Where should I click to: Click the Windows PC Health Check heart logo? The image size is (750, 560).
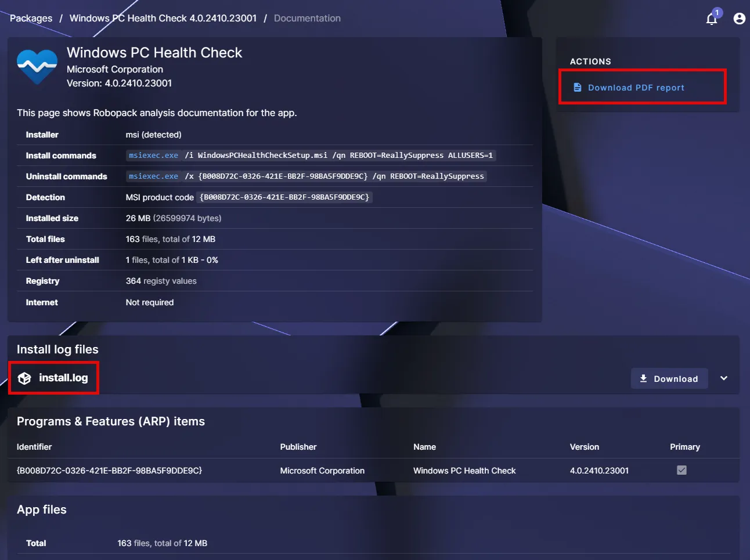[37, 67]
